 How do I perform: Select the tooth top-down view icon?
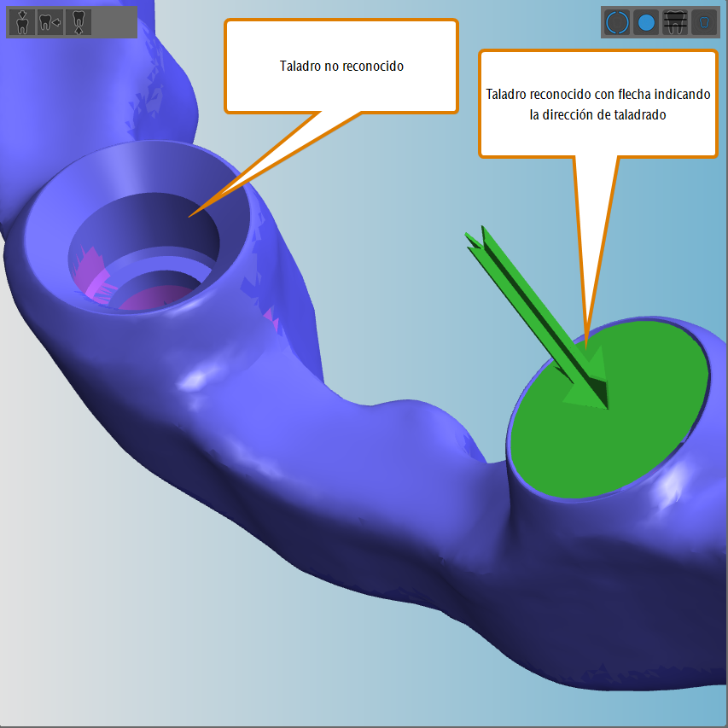(x=22, y=22)
